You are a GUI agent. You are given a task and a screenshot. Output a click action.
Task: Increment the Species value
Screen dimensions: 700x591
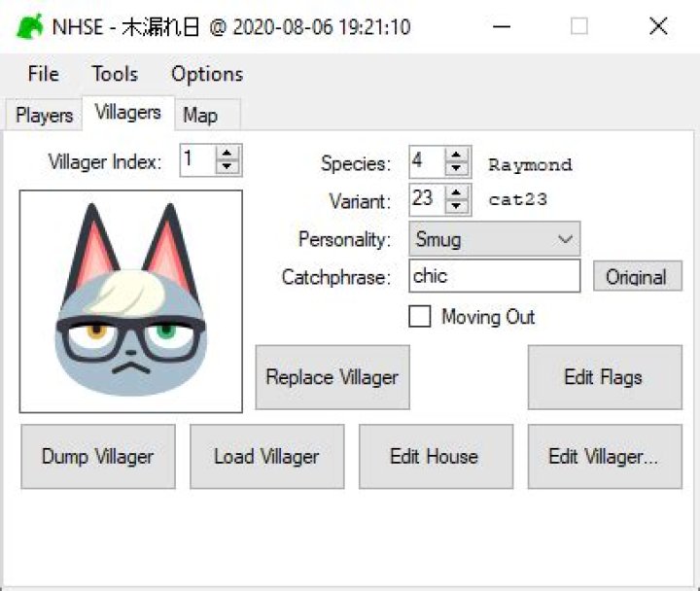pos(456,155)
